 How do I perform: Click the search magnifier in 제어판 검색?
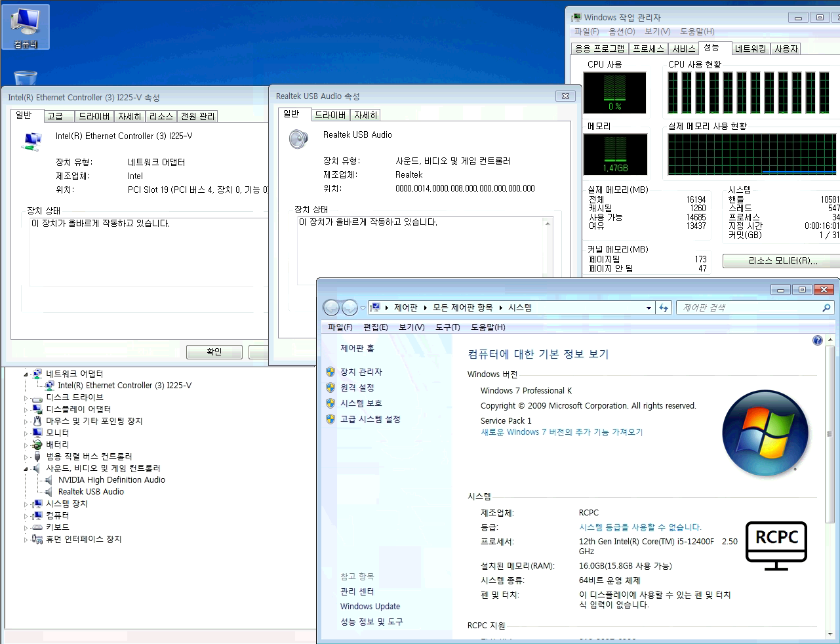[826, 308]
